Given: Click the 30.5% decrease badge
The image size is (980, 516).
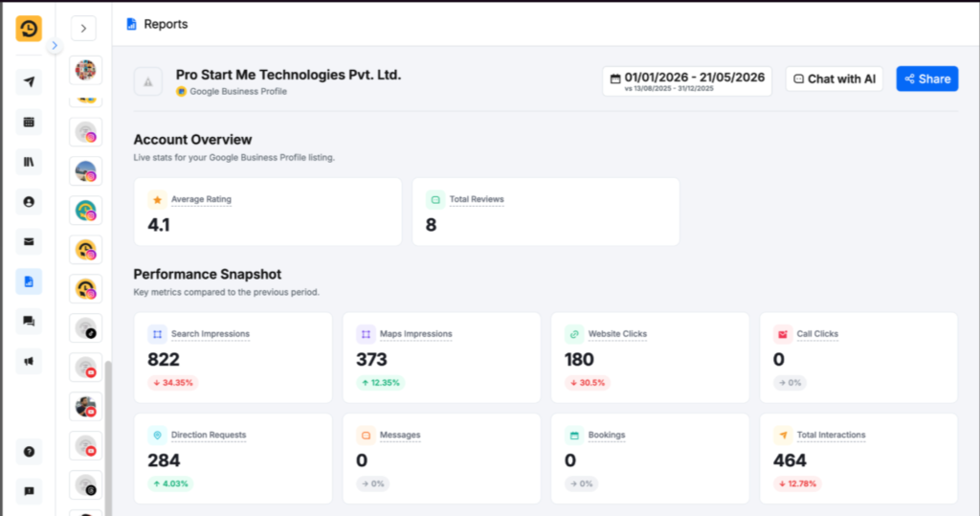Looking at the screenshot, I should [588, 383].
